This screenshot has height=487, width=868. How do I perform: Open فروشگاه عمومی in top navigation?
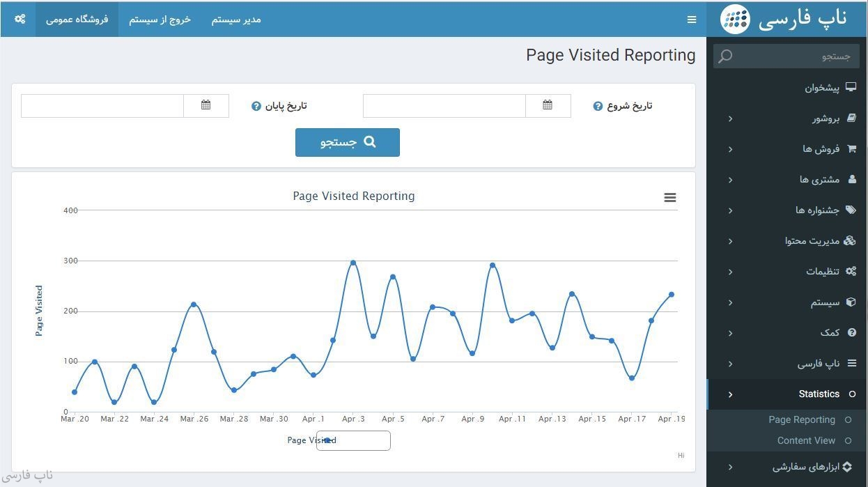click(77, 20)
